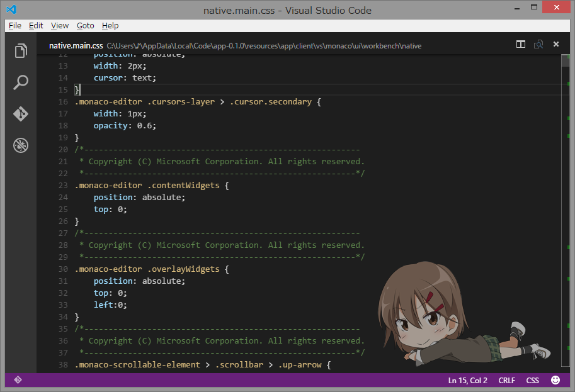Close the native.main.css editor

click(x=556, y=44)
